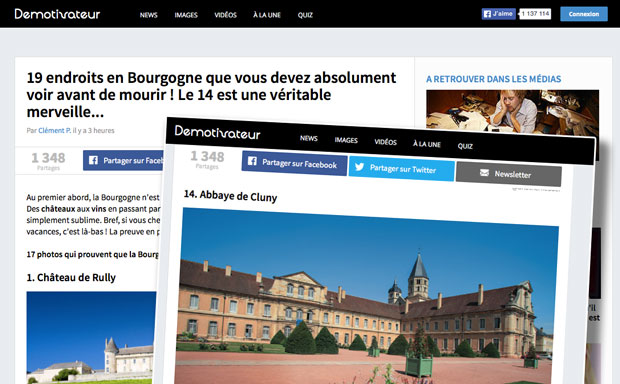Viewport: 620px width, 384px height.
Task: Click the Facebook f icon in front share button
Action: tap(252, 161)
